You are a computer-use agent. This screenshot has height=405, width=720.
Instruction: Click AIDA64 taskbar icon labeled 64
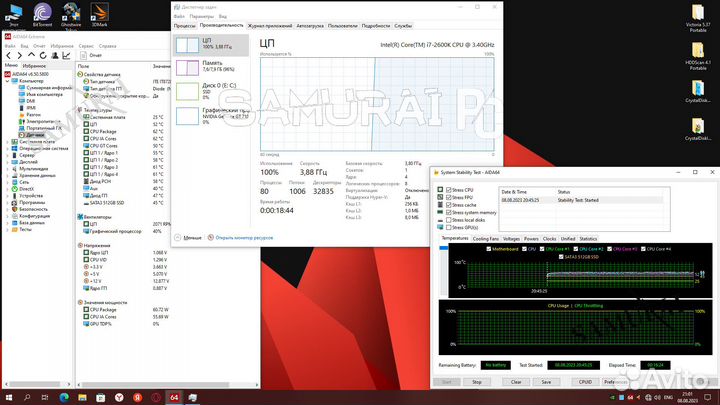pyautogui.click(x=174, y=397)
